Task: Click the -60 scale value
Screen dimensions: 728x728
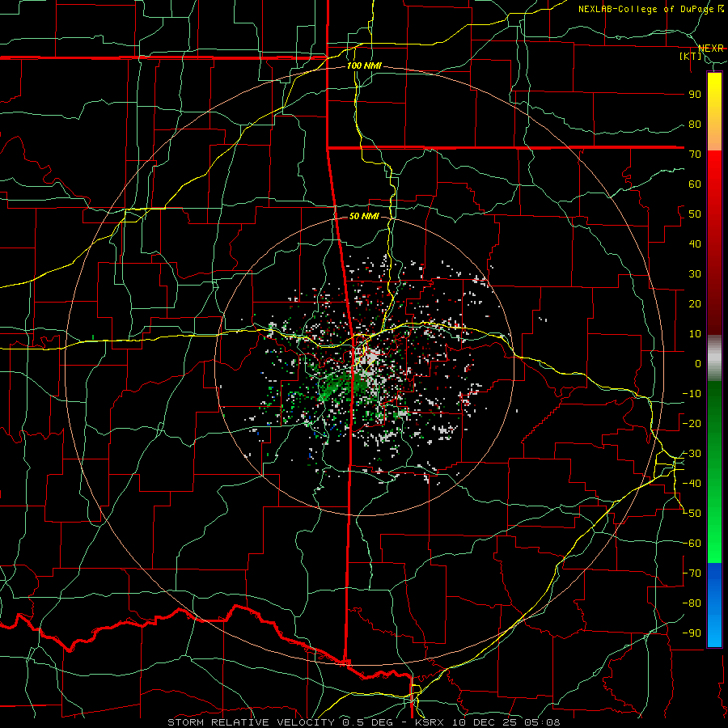Action: point(692,544)
